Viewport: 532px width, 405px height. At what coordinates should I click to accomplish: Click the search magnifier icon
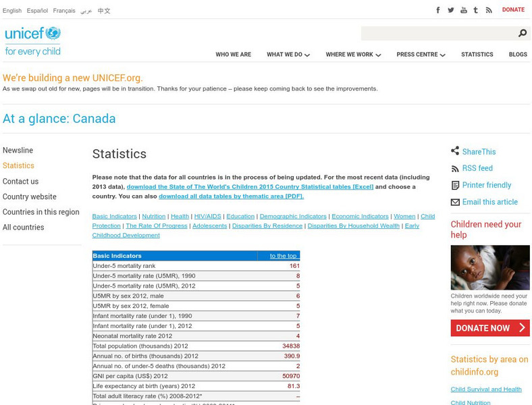point(523,33)
